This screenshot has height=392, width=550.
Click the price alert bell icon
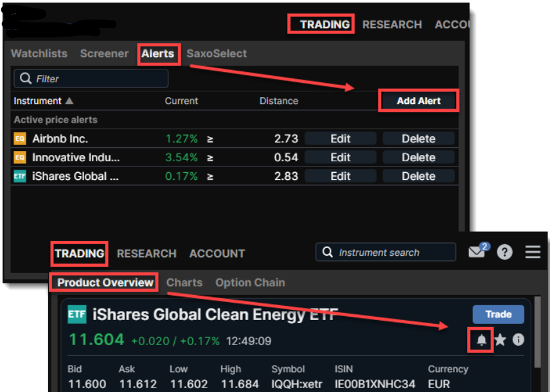pyautogui.click(x=481, y=339)
